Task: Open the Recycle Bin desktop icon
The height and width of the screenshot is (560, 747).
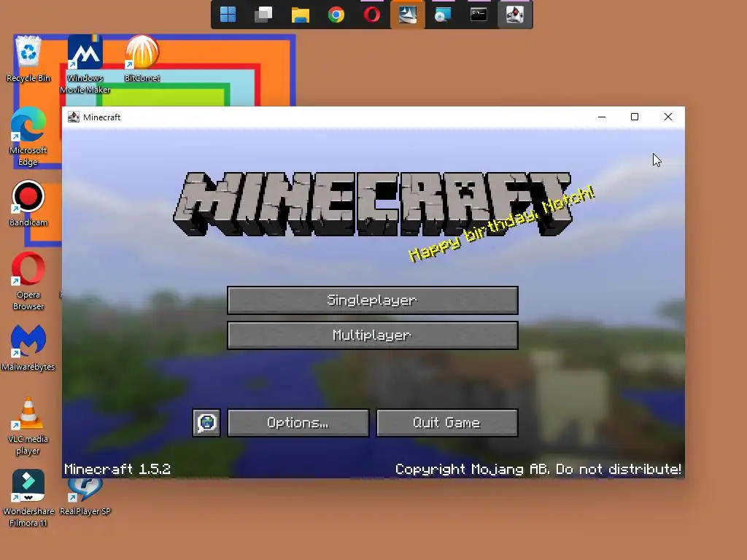Action: point(28,60)
